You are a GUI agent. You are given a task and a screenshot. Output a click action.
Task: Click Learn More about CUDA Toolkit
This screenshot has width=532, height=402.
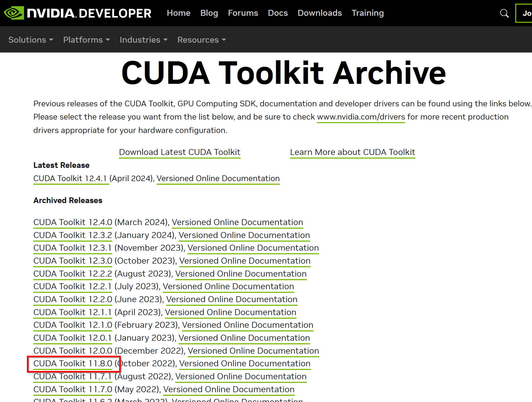353,152
